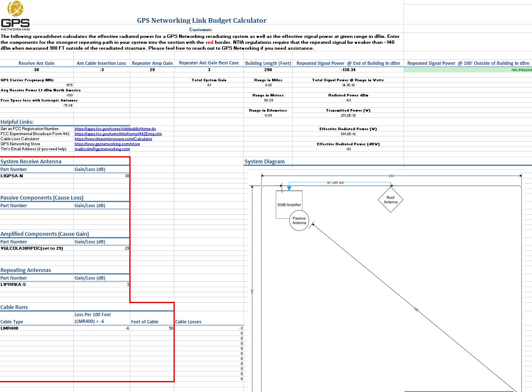This screenshot has width=532, height=392.
Task: Select the Building Length value 290
Action: point(268,70)
